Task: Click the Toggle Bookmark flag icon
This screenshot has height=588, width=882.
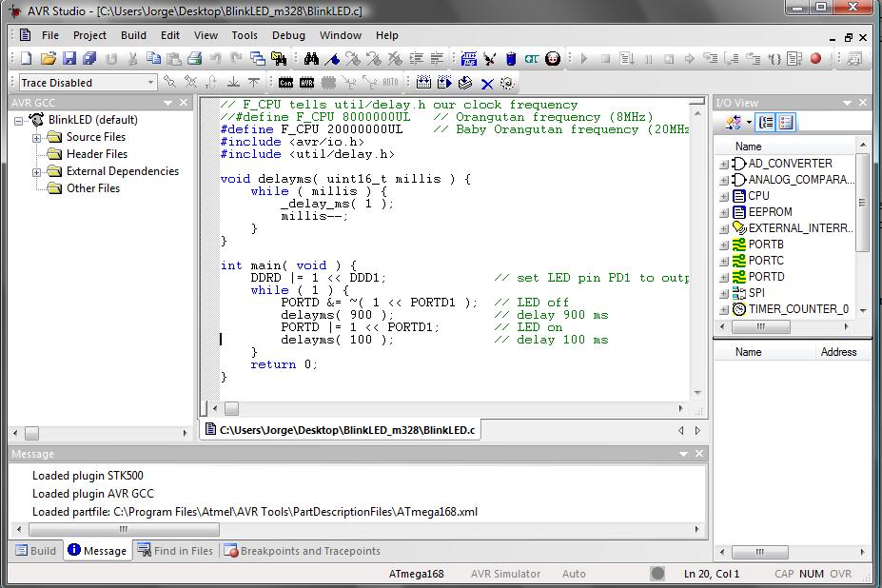Action: pyautogui.click(x=332, y=59)
